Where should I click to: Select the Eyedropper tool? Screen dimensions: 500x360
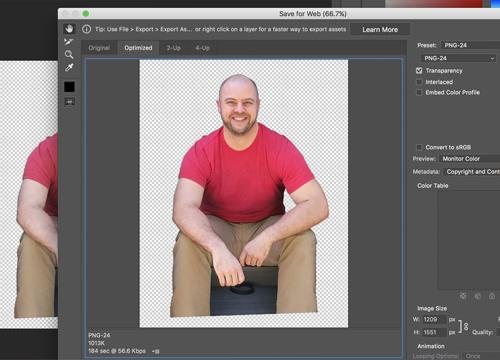(69, 68)
